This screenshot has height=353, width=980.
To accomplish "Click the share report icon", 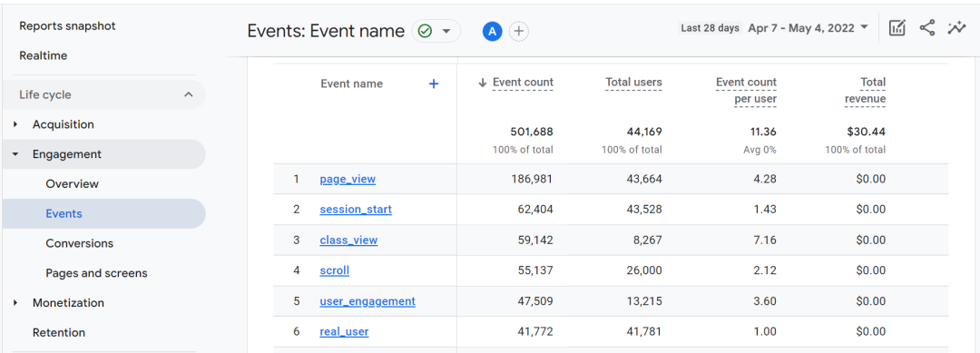I will (927, 27).
